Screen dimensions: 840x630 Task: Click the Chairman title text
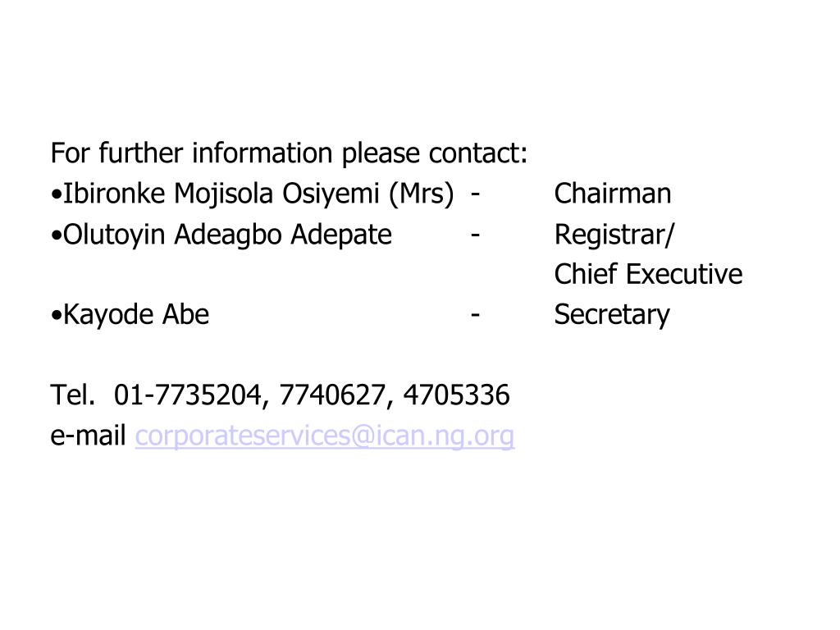click(612, 194)
